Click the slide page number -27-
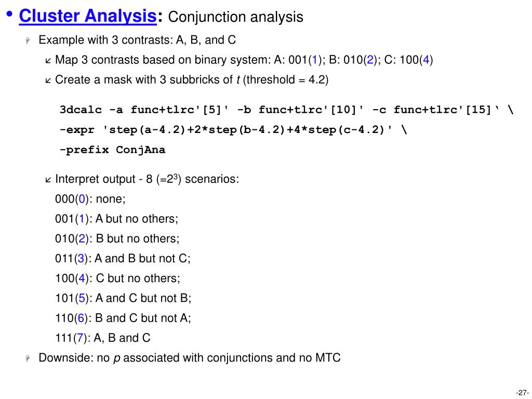The width and height of the screenshot is (532, 399). pyautogui.click(x=523, y=393)
